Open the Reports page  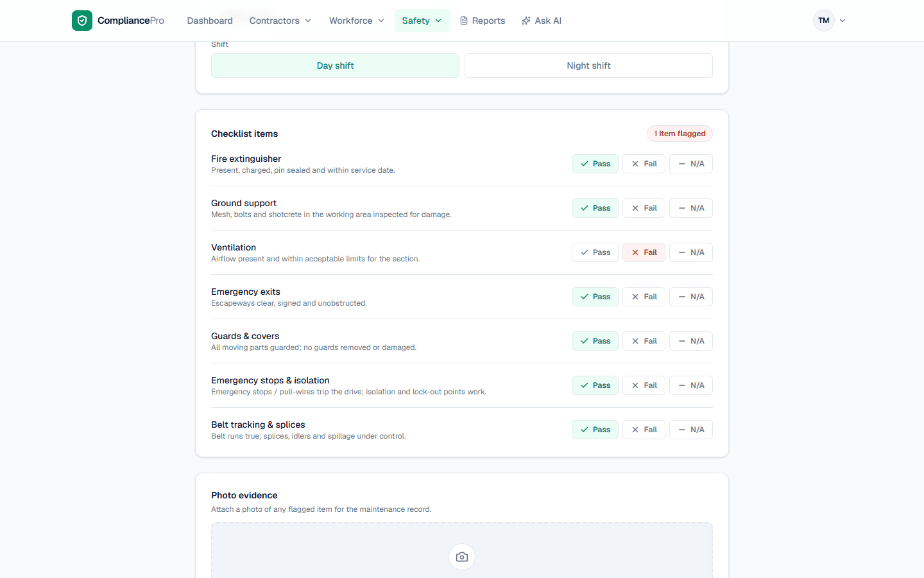coord(483,21)
